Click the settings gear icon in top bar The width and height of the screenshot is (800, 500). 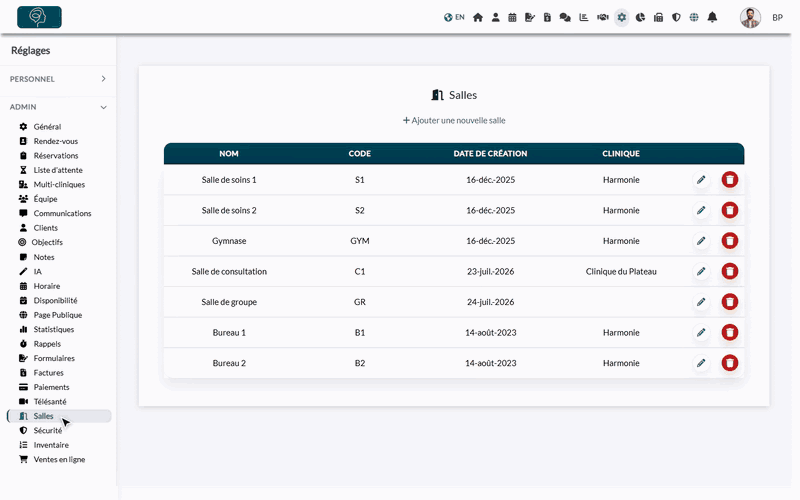(x=621, y=17)
